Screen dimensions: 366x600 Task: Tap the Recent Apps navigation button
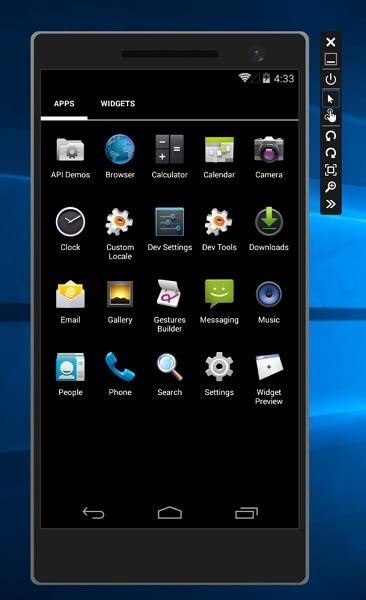pos(246,513)
